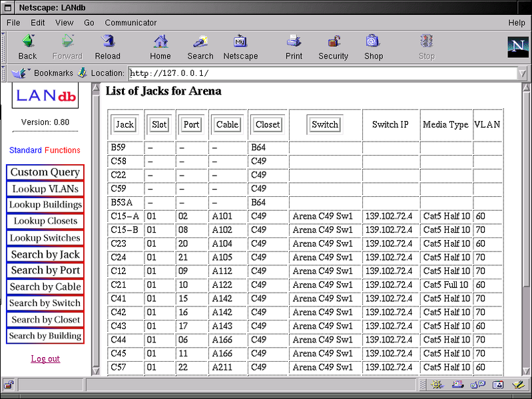This screenshot has height=399, width=532.
Task: Open Lookup VLANs
Action: 45,189
